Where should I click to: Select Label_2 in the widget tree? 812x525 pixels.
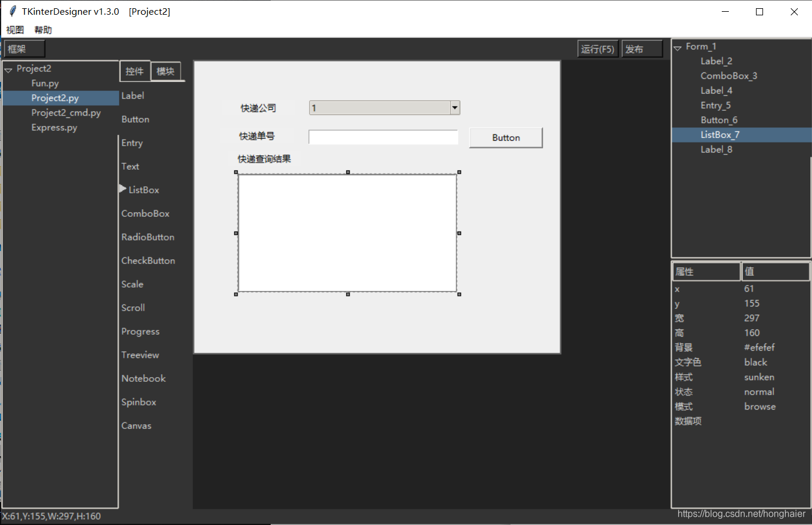(716, 61)
